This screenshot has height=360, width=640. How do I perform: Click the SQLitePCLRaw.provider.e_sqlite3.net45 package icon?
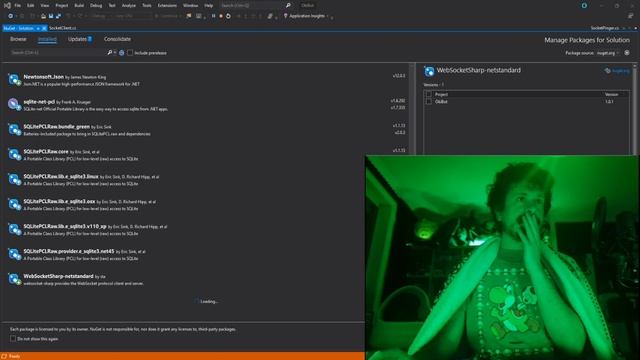[x=14, y=254]
